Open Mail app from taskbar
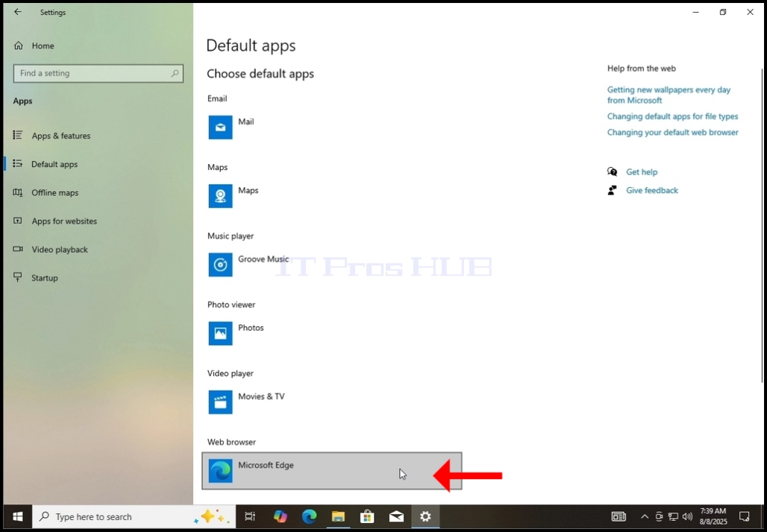This screenshot has width=767, height=532. click(396, 516)
